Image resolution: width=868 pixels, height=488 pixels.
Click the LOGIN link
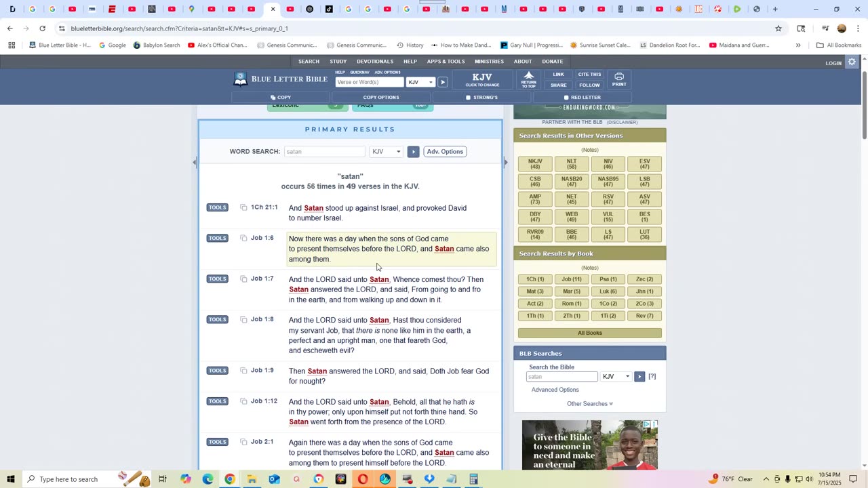(x=833, y=63)
